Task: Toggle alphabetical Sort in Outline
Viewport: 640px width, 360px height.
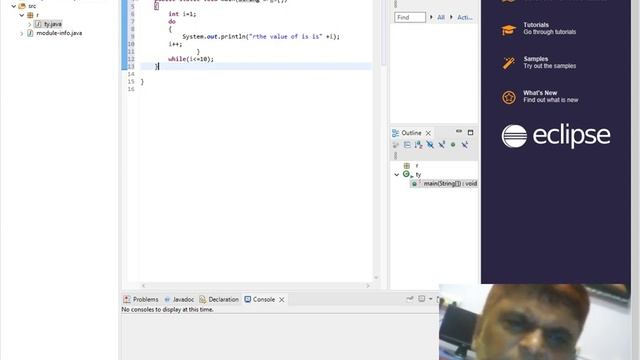Action: [418, 145]
